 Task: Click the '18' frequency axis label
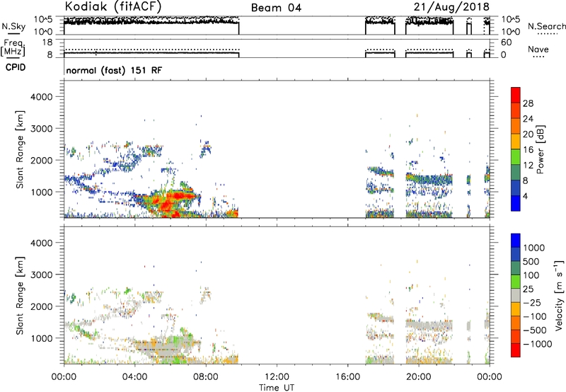[x=47, y=42]
